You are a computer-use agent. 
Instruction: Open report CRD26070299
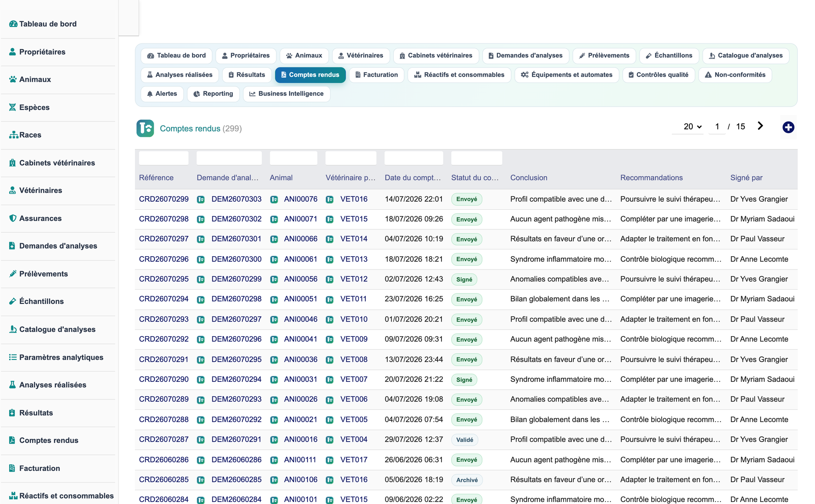[164, 199]
